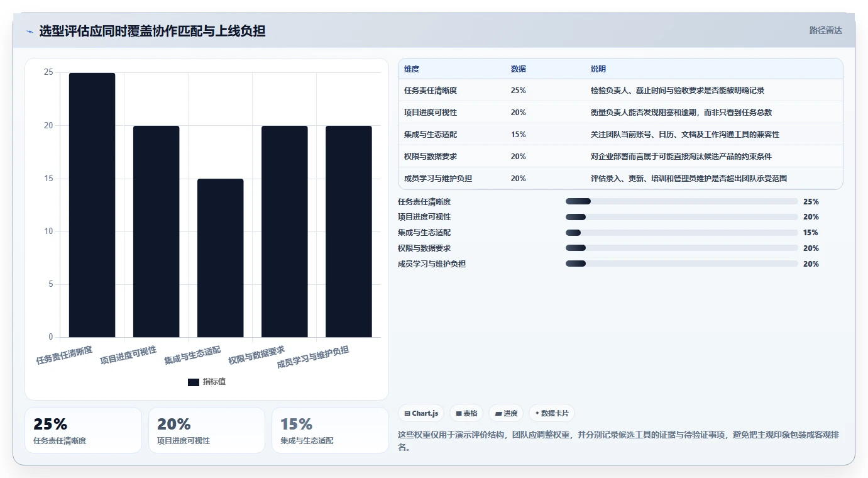Click the 进度 tag chip
868x478 pixels.
[x=506, y=413]
